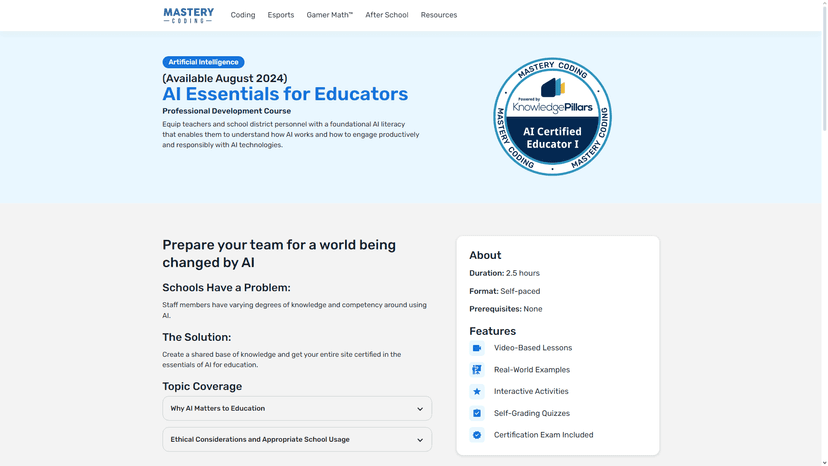Viewport: 828px width, 466px height.
Task: Click the Certification Exam Included label
Action: [x=543, y=435]
